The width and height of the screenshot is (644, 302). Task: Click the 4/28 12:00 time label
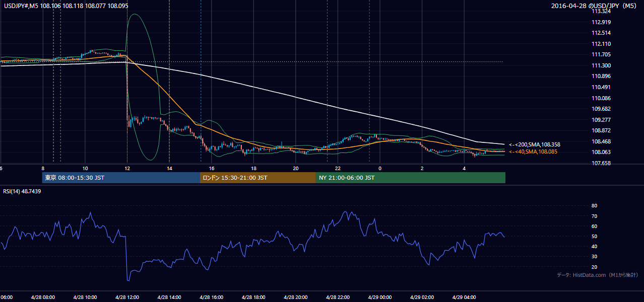(126, 297)
